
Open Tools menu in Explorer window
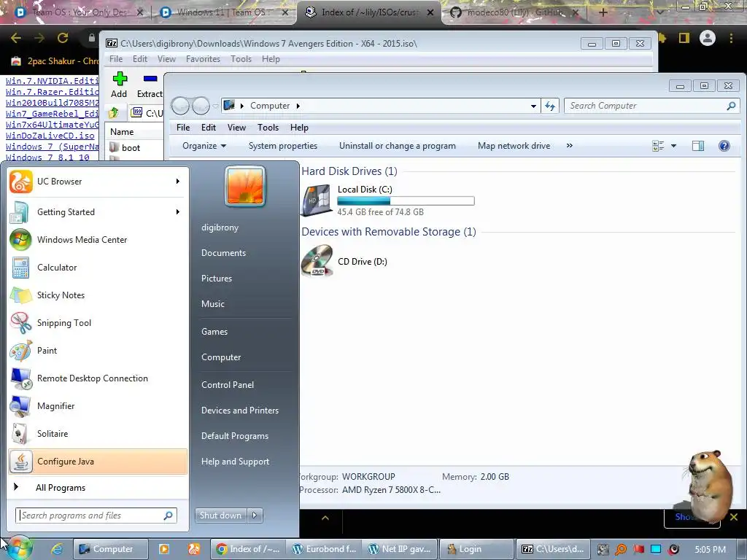coord(268,127)
